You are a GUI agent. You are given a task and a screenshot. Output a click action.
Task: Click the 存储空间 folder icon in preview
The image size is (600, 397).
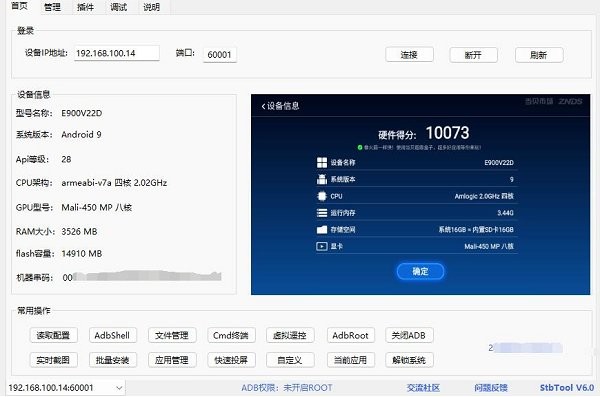[322, 230]
